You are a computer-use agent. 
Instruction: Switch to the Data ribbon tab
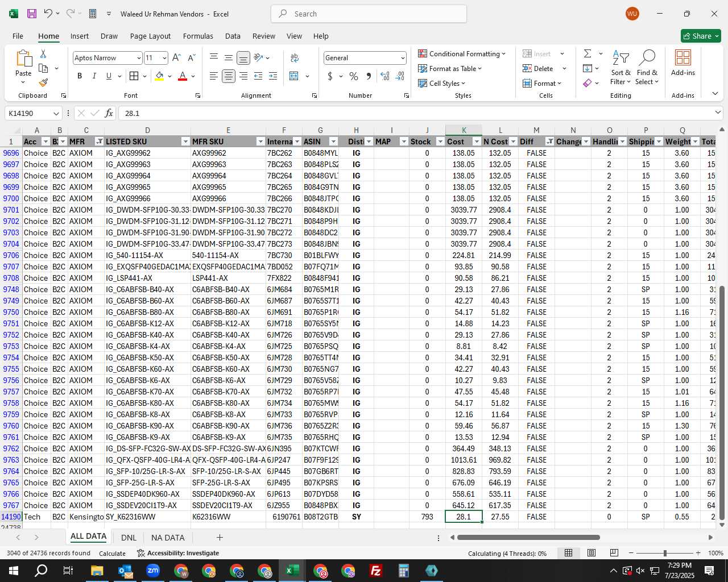(x=233, y=36)
